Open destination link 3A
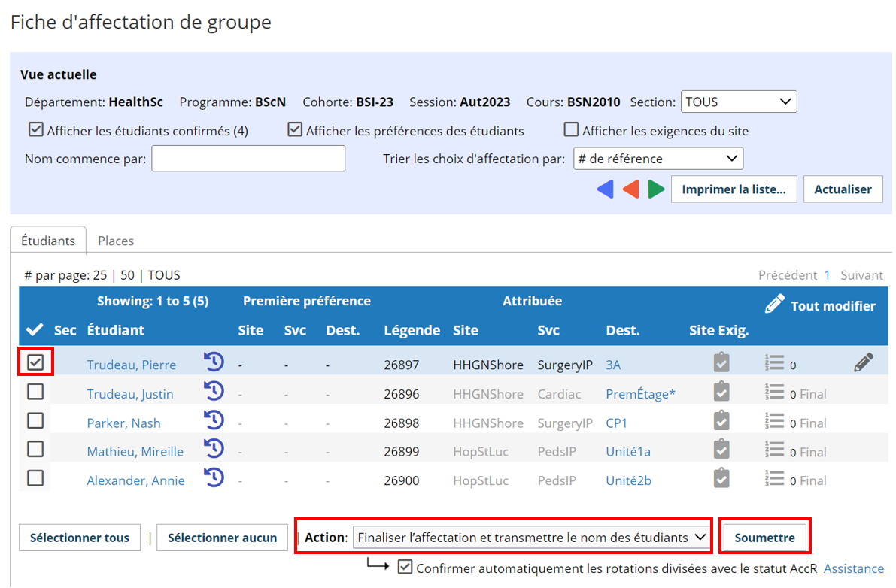 click(613, 364)
